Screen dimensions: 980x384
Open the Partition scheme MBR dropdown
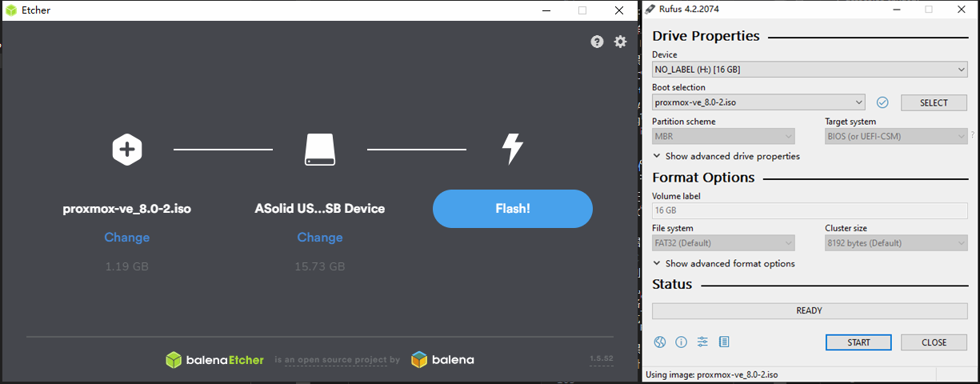(x=723, y=136)
